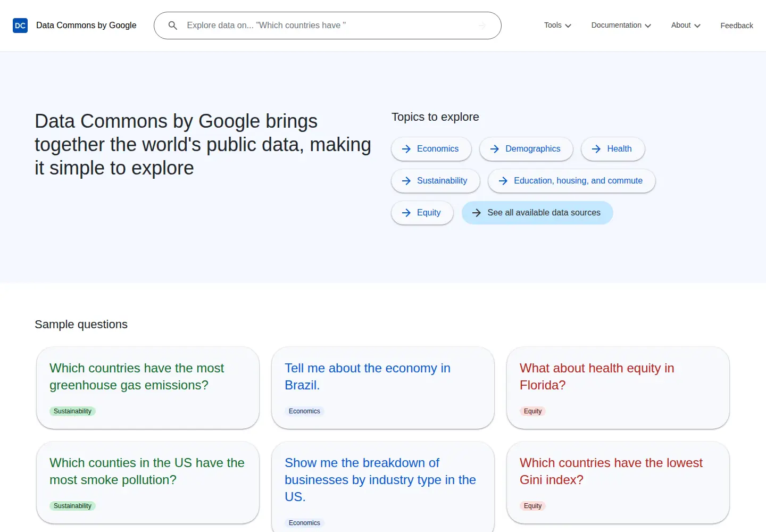Click the arrow icon on Demographics chip
The height and width of the screenshot is (532, 766).
click(495, 149)
